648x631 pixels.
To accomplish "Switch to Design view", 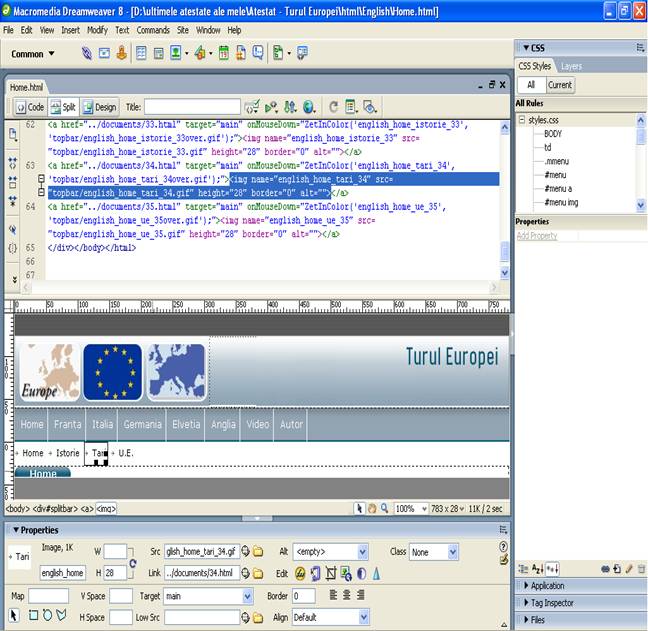I will (100, 107).
